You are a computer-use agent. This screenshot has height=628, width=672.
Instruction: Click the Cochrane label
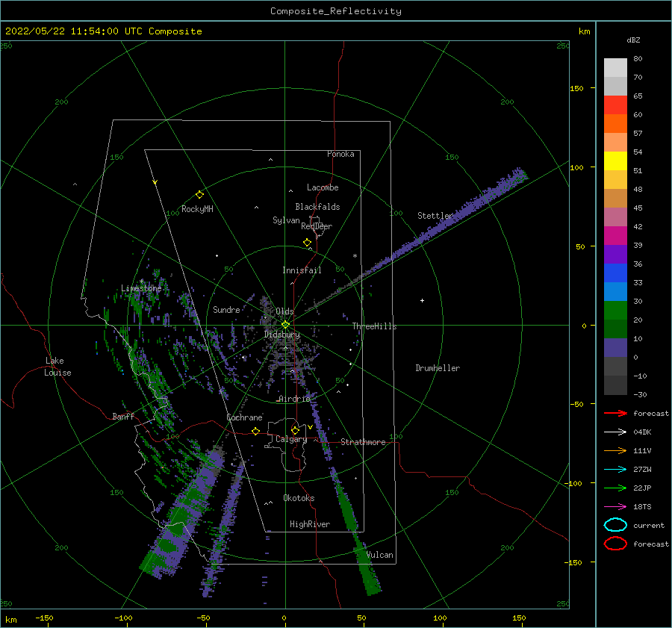click(x=244, y=417)
